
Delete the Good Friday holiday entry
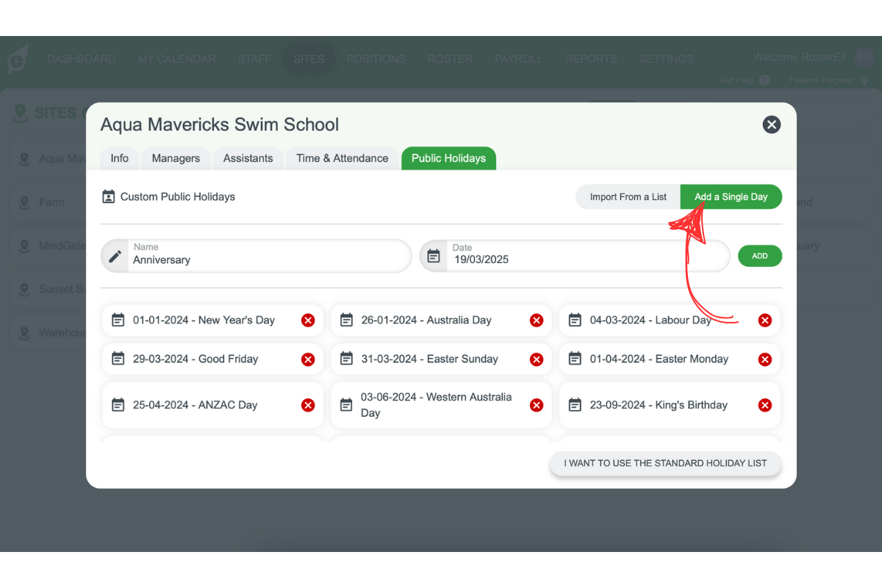(307, 359)
